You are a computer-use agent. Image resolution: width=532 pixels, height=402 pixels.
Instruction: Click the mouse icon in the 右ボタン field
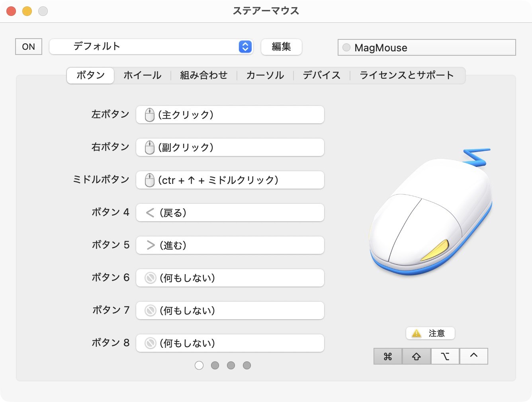(x=149, y=147)
